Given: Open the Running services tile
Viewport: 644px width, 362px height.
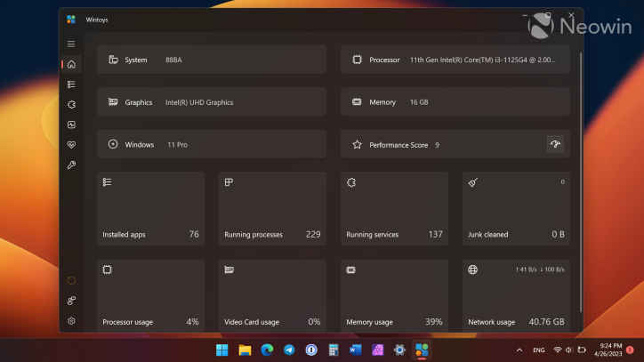Looking at the screenshot, I should point(394,208).
